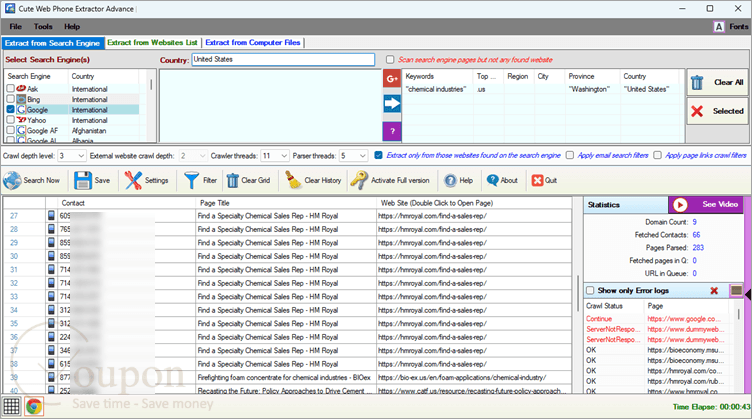Click the red X clear logs icon
This screenshot has width=752, height=419.
[714, 291]
